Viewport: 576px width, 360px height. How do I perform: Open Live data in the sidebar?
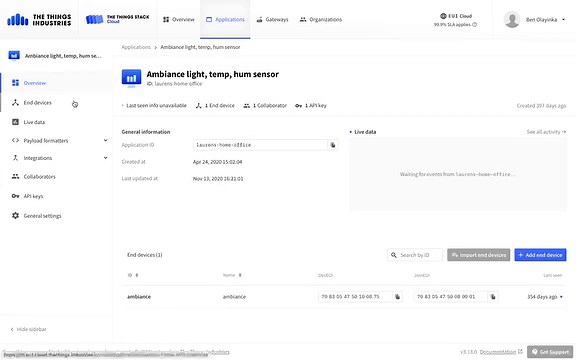tap(34, 122)
